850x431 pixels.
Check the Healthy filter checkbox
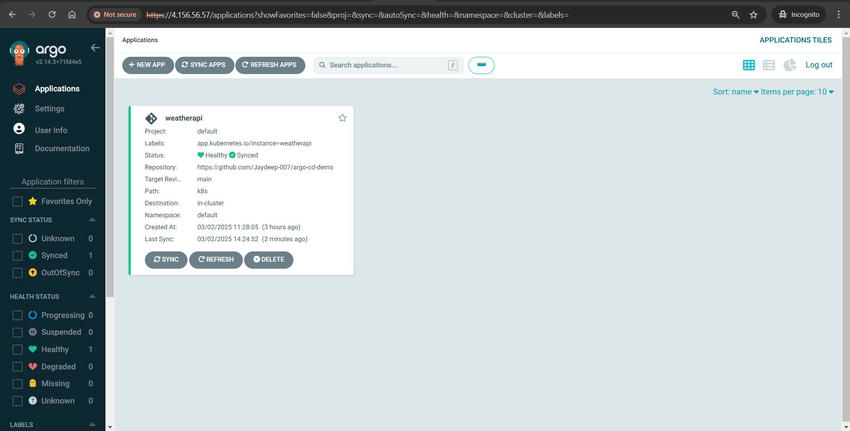click(17, 349)
